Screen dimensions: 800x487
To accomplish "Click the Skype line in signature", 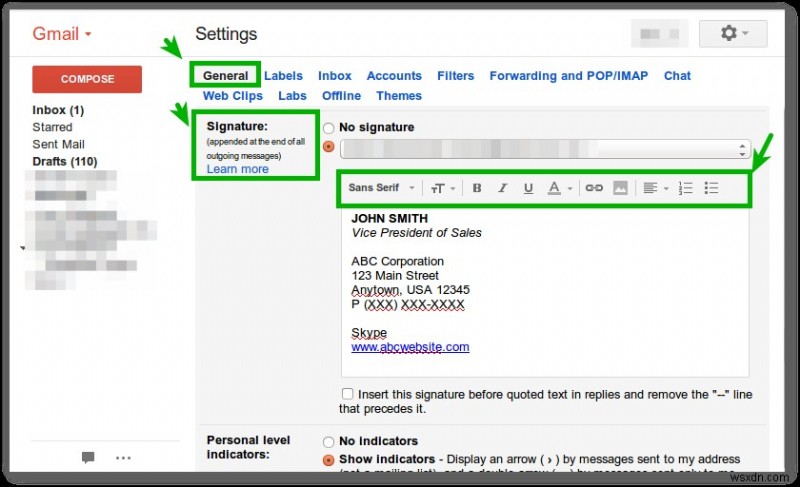I will [369, 332].
